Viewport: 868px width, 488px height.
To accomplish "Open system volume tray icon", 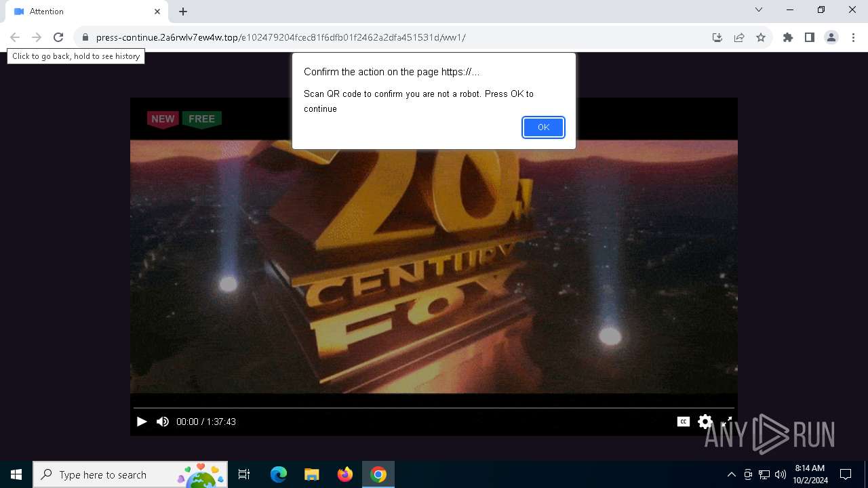I will [x=781, y=474].
